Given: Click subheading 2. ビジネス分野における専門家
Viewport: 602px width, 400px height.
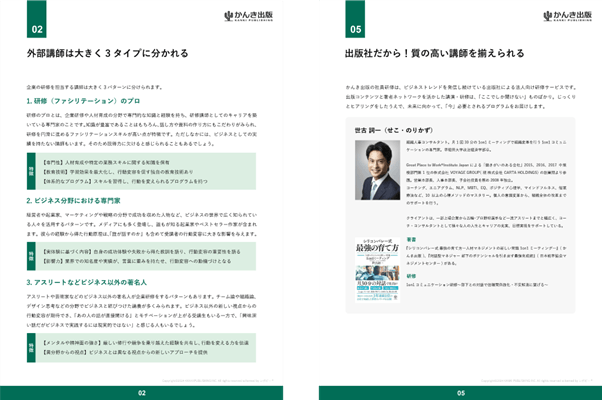Looking at the screenshot, I should (x=73, y=201).
